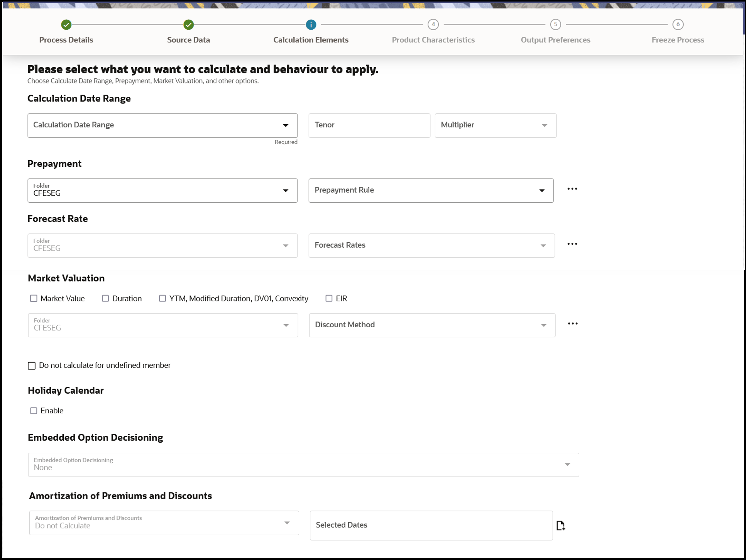Image resolution: width=746 pixels, height=560 pixels.
Task: Open the Forecast Rates more options ellipsis
Action: click(572, 244)
